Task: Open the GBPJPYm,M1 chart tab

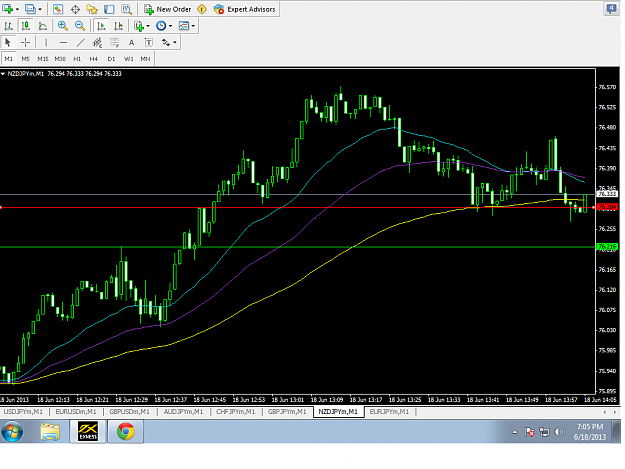Action: pos(287,412)
